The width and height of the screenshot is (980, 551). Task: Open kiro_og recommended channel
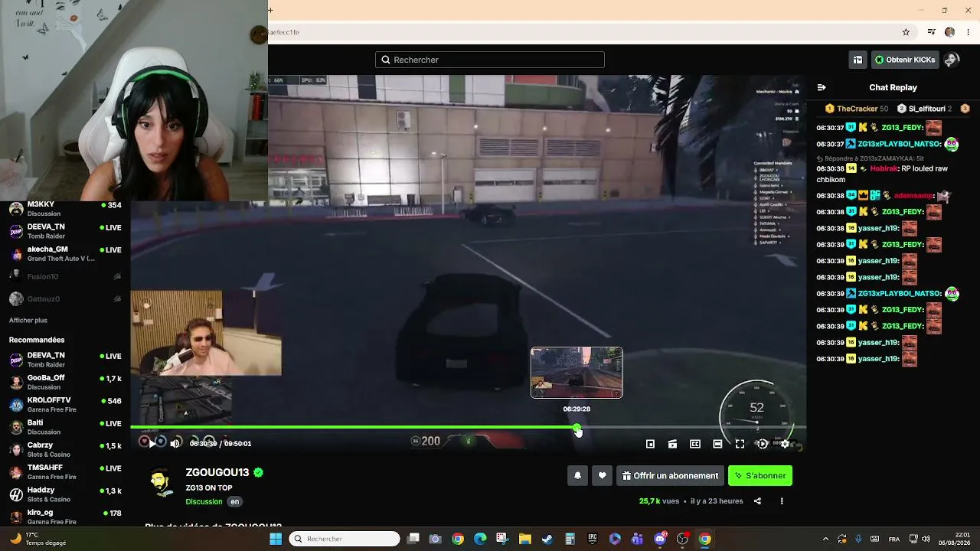pos(65,517)
